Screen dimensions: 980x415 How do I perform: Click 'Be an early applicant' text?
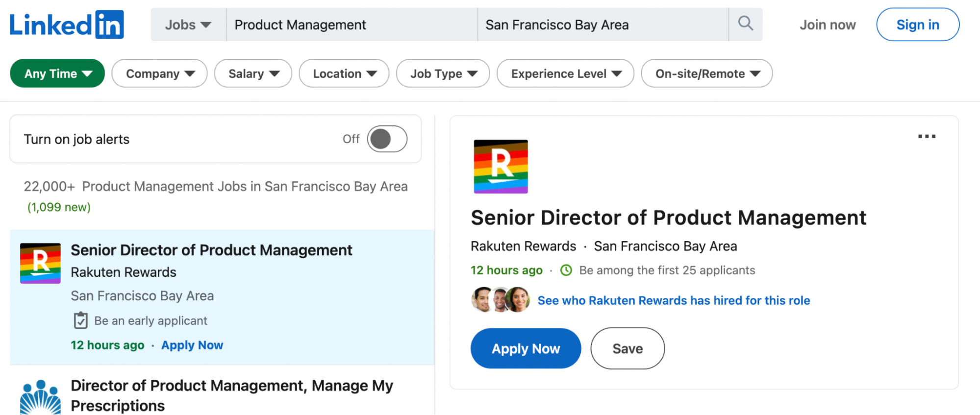tap(151, 321)
